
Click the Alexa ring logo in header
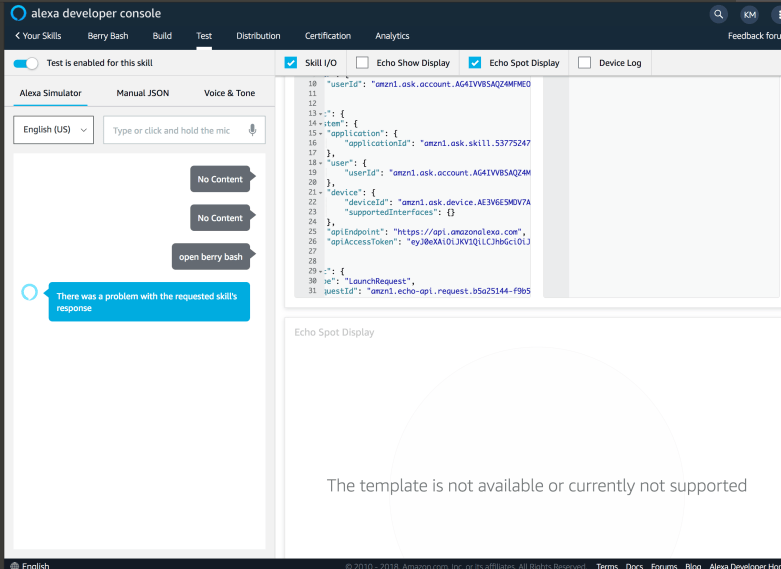[18, 13]
